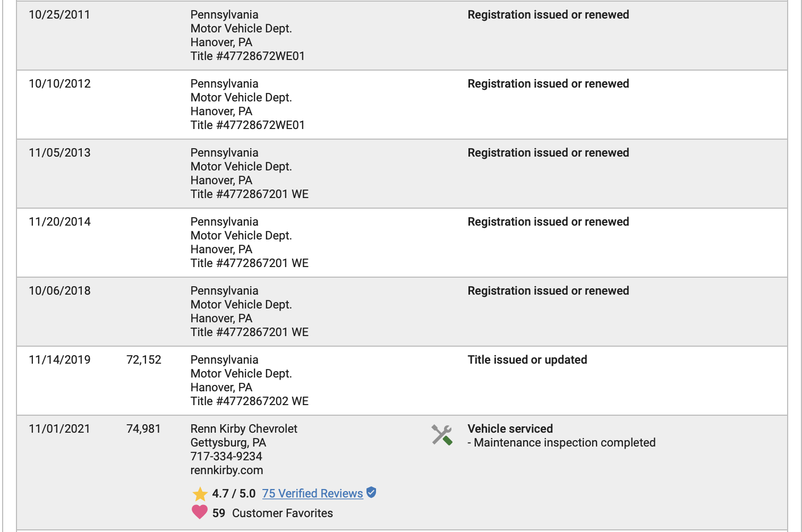Click the rennkirby.com website text
Viewport: 802px width, 532px height.
coord(227,470)
